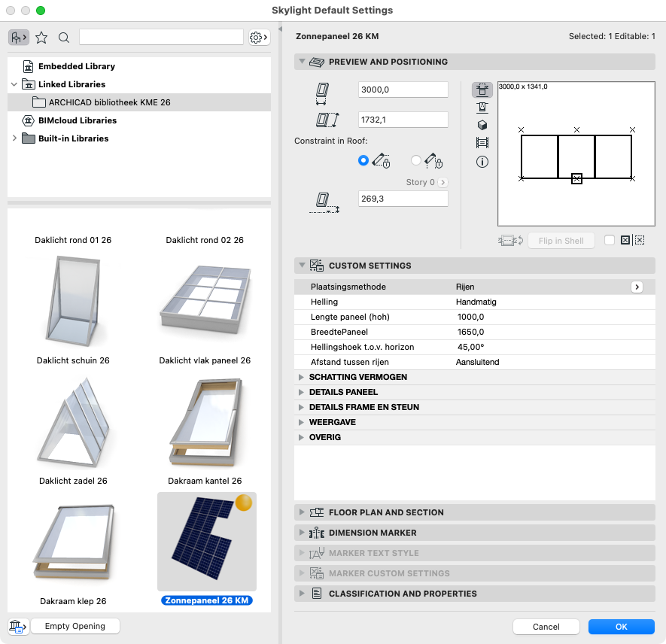Click the Lengte paneel value 1000,0
The image size is (666, 644).
pyautogui.click(x=470, y=317)
